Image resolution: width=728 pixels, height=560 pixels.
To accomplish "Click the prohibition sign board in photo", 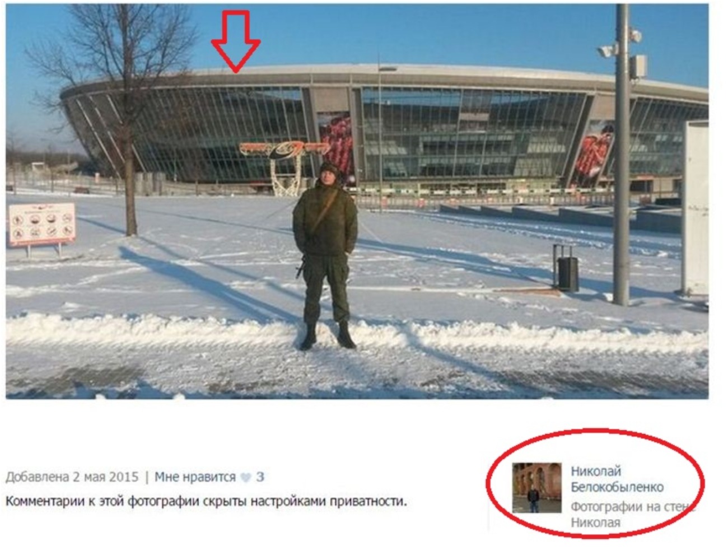I will (x=42, y=223).
